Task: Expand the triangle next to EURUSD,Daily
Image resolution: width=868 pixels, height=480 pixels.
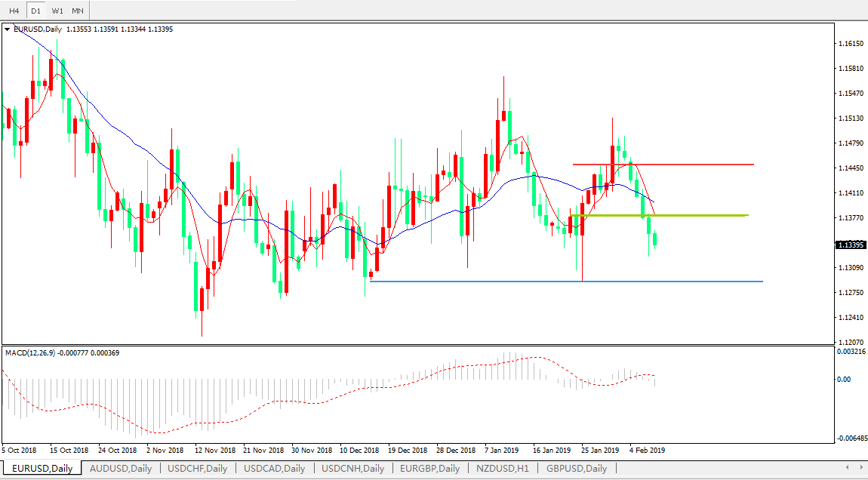Action: (8, 29)
